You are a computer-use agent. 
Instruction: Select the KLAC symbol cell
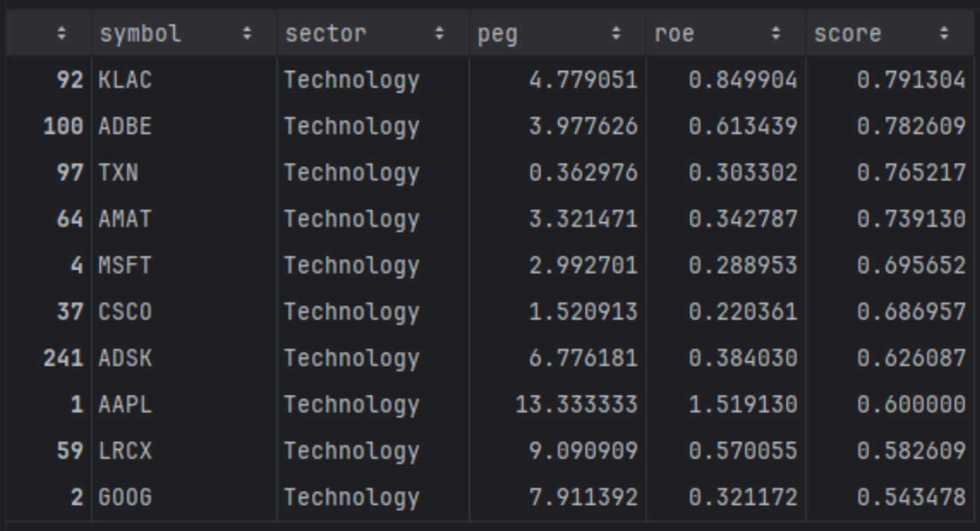(x=126, y=80)
